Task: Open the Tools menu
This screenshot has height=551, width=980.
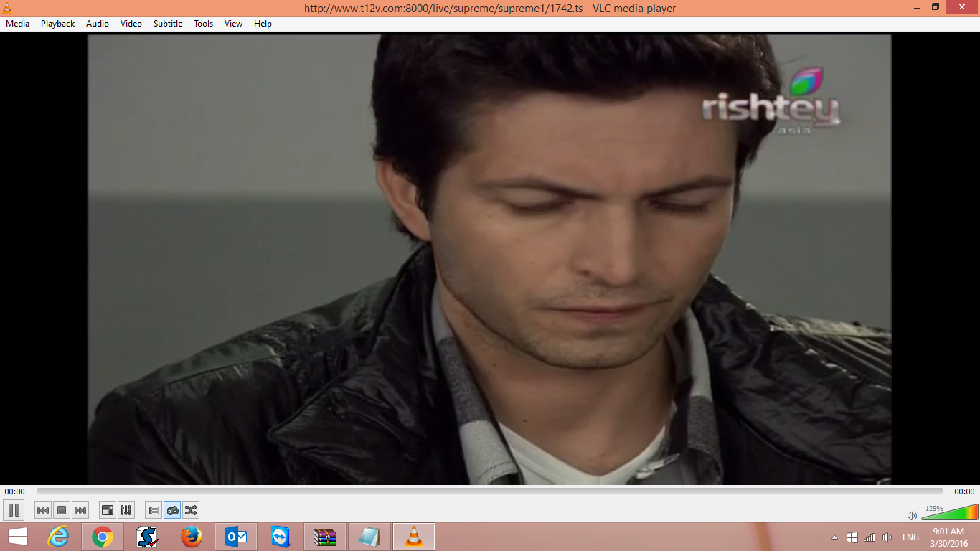Action: pyautogui.click(x=202, y=23)
